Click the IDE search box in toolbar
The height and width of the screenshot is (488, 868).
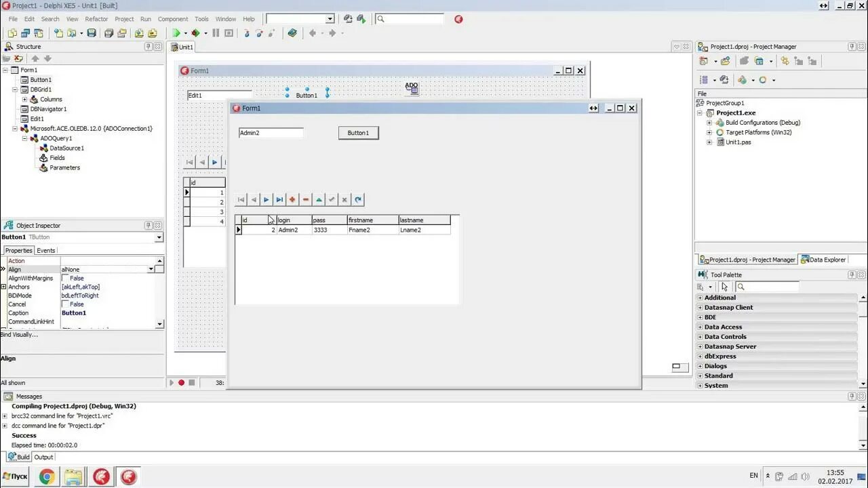(x=410, y=19)
